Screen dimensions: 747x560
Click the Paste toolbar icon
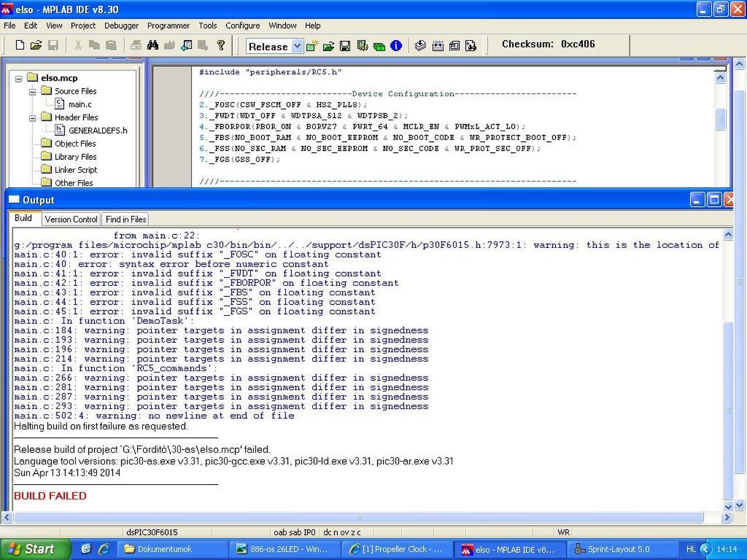(111, 45)
